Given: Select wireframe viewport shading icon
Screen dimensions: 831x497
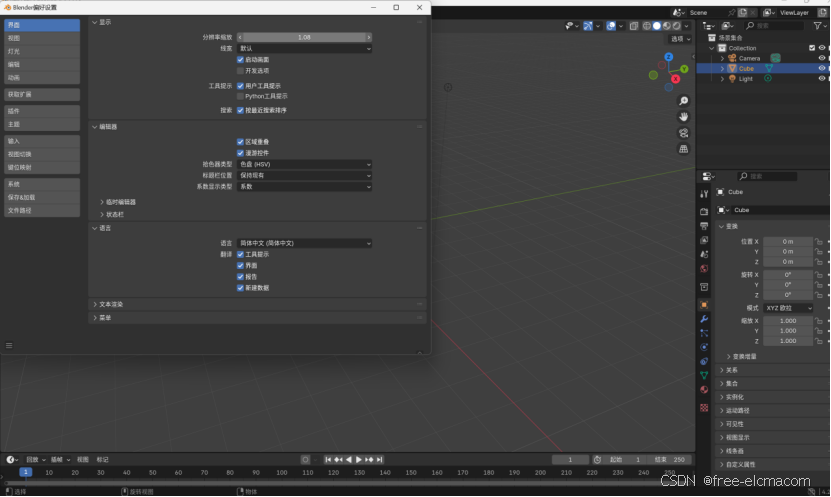Looking at the screenshot, I should (x=647, y=25).
